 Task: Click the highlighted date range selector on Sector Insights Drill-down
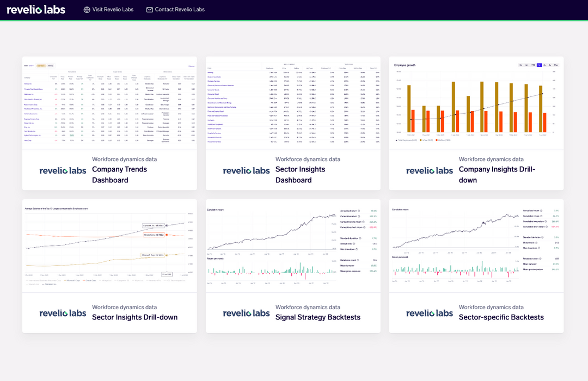167,274
